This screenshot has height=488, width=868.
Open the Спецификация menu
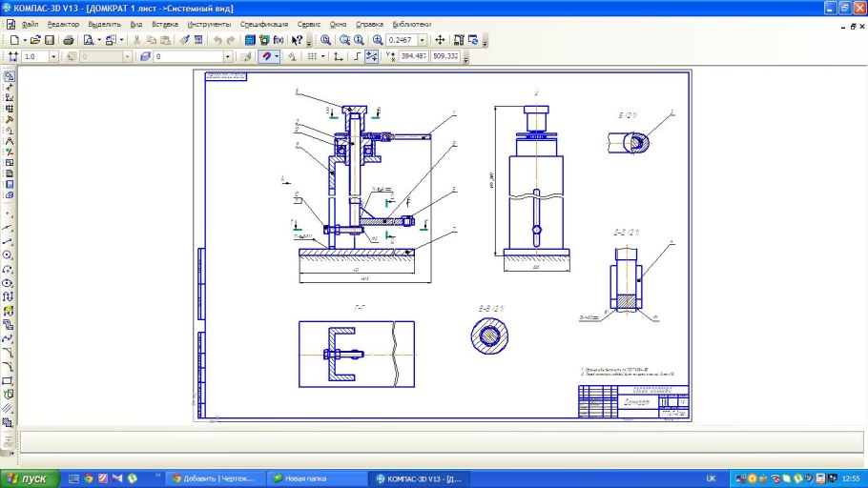point(265,23)
